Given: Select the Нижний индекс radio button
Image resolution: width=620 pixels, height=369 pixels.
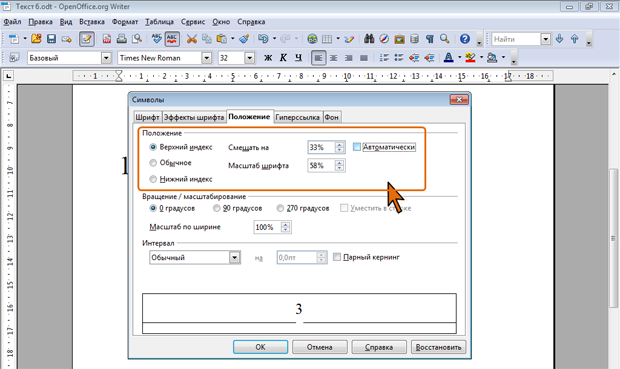Looking at the screenshot, I should pyautogui.click(x=153, y=179).
